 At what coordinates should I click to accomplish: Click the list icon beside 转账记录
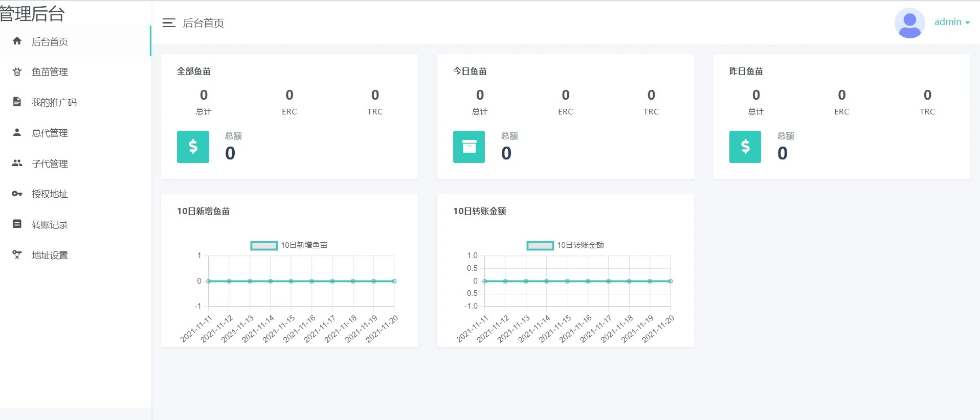pyautogui.click(x=17, y=224)
